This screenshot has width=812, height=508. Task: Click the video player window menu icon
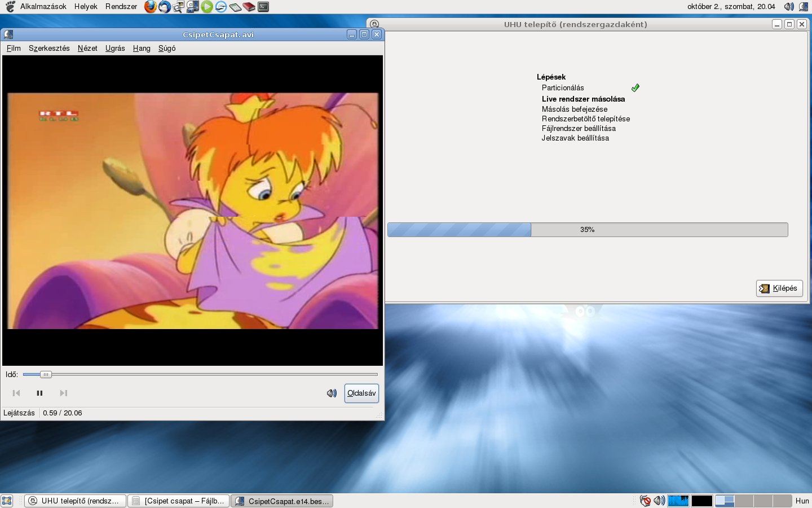coord(8,34)
